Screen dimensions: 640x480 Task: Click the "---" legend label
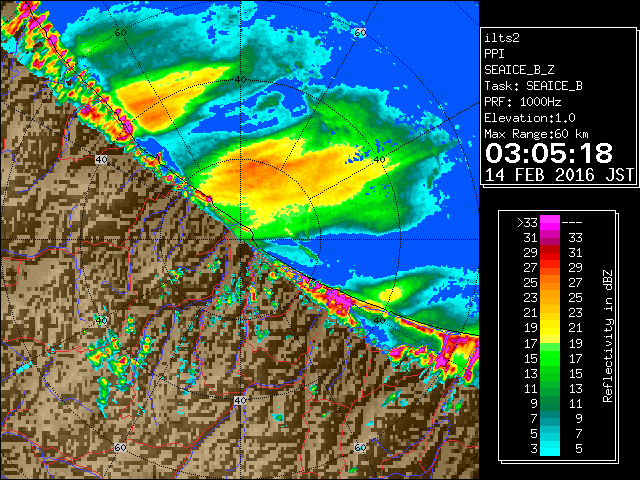coord(572,223)
